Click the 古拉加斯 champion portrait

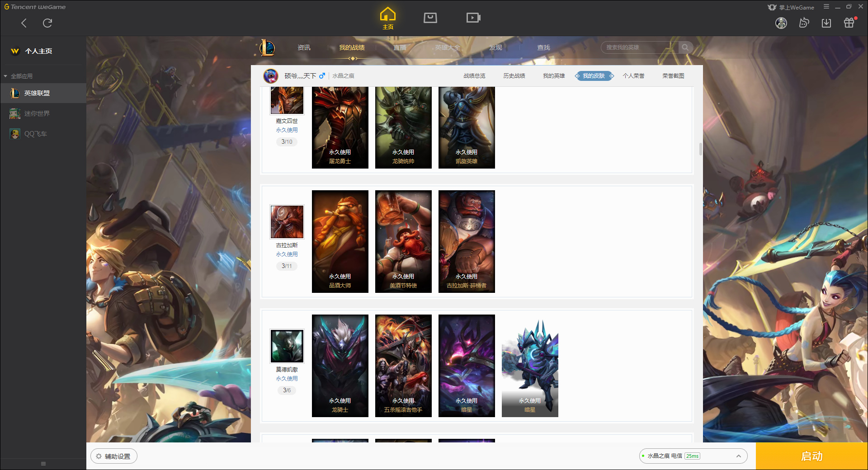pos(287,222)
